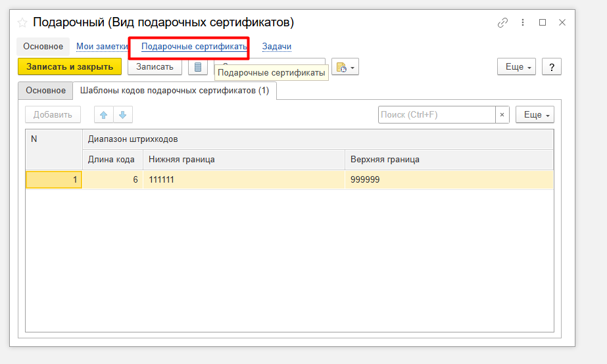Select Шаблоны кодов подарочных сертификатов tab
Screen dimensions: 607x364
[174, 91]
